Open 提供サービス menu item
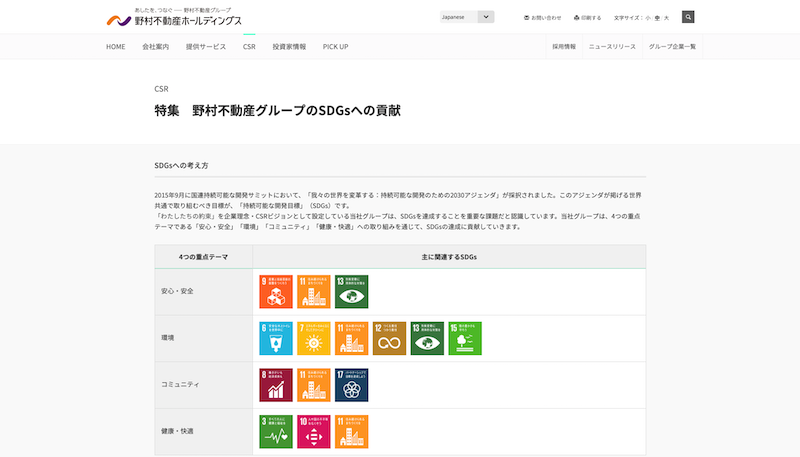Viewport: 800px width, 457px height. 206,46
